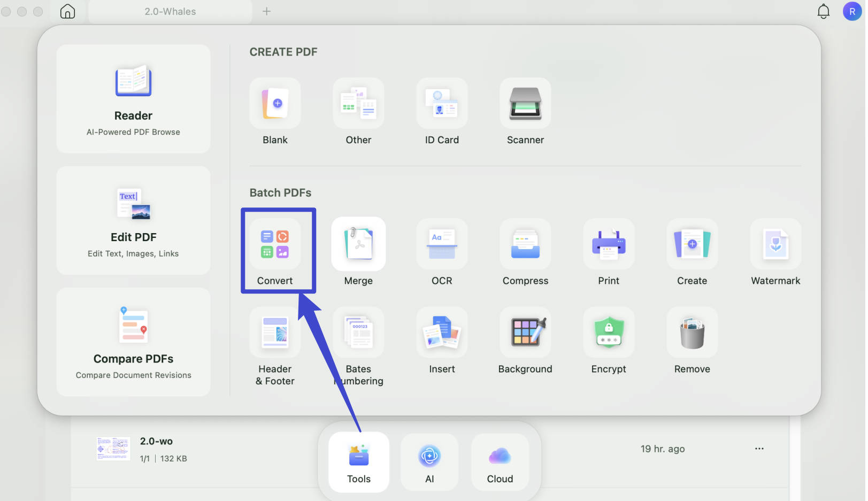Open the user account avatar R

click(852, 11)
